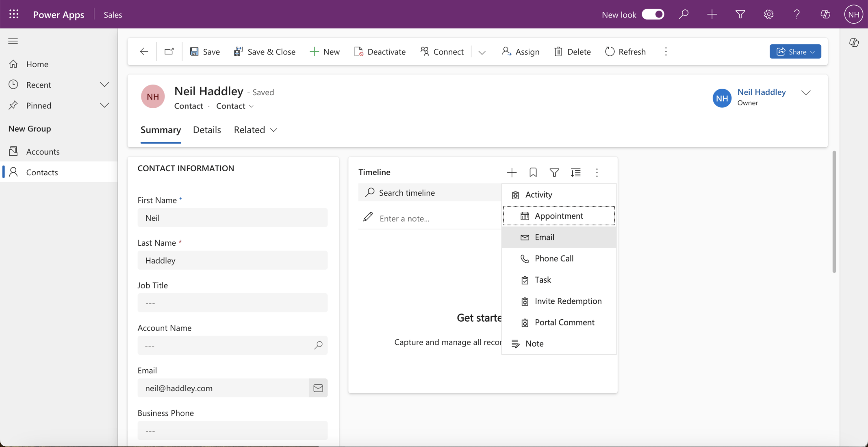Open more timeline commands ellipsis
Viewport: 868px width, 447px height.
coord(597,172)
